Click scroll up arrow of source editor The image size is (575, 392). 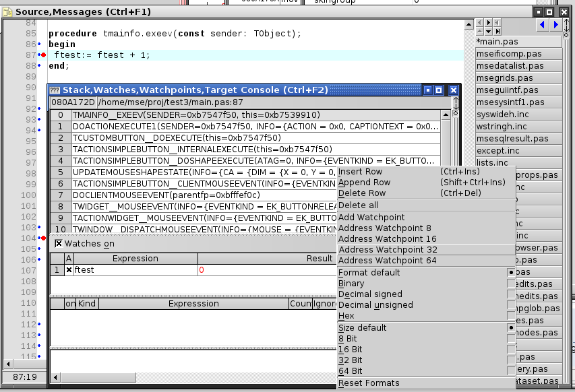470,25
